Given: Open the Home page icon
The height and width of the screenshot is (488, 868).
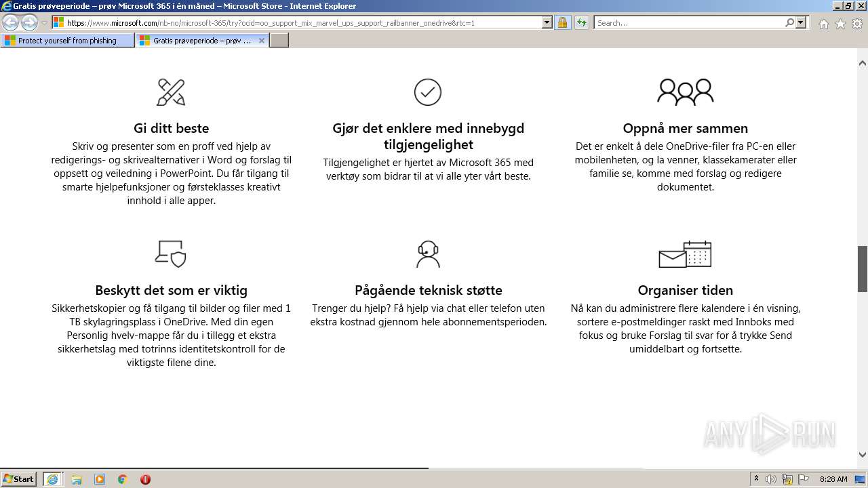Looking at the screenshot, I should click(x=823, y=24).
